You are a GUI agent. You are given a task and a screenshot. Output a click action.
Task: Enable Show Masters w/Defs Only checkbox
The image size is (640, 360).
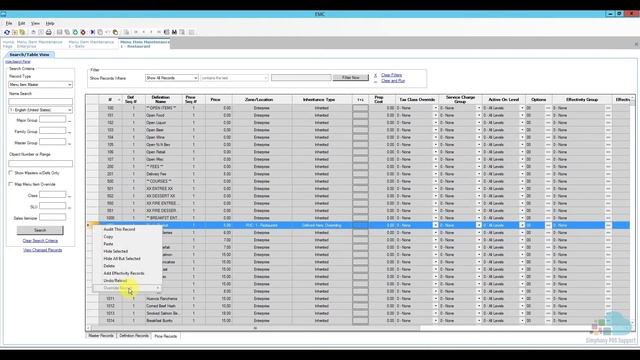11,173
